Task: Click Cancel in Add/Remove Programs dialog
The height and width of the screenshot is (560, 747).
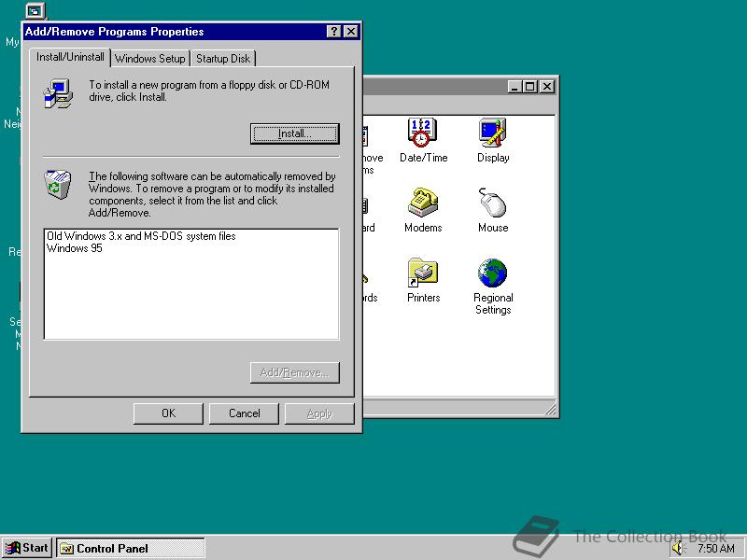Action: [x=244, y=413]
